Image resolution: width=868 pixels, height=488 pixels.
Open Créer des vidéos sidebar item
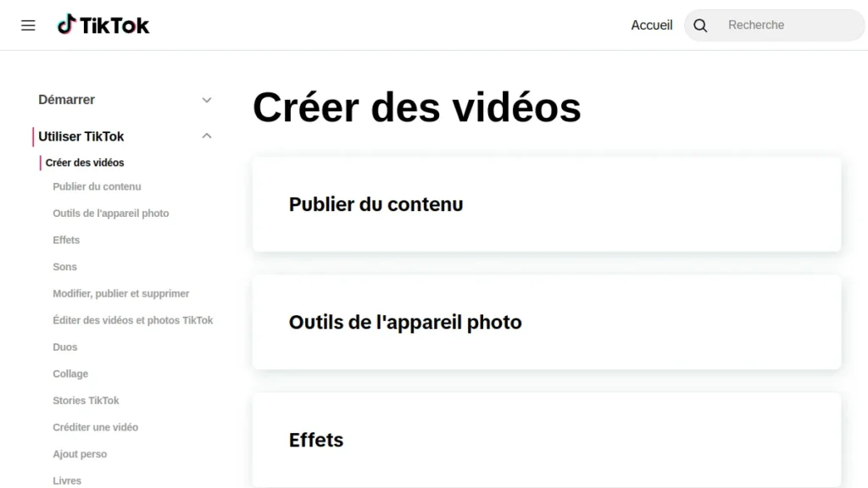click(85, 163)
